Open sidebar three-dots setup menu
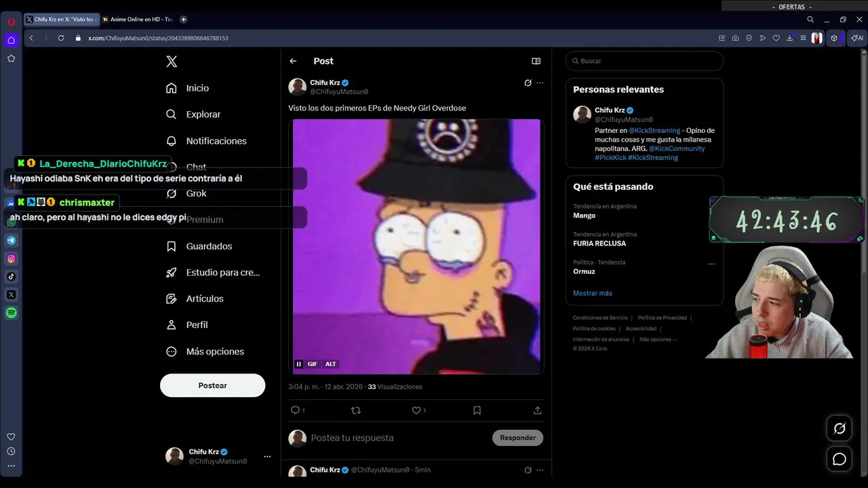This screenshot has height=488, width=868. click(11, 466)
